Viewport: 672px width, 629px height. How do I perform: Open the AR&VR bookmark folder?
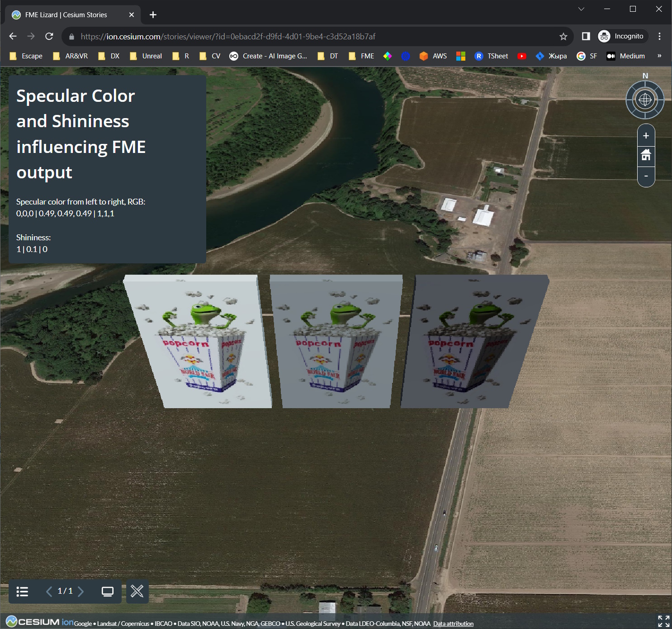tap(71, 56)
